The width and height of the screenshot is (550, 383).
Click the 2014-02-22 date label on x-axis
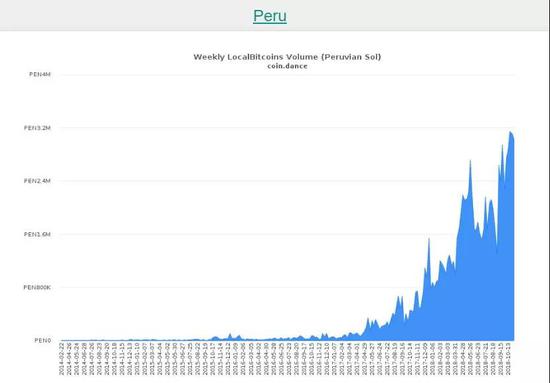click(62, 359)
